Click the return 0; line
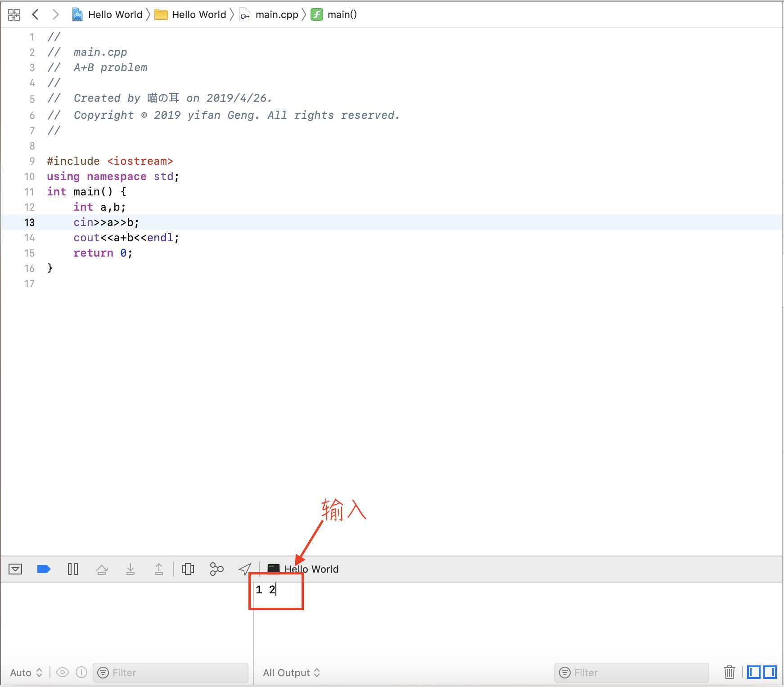Viewport: 784px width, 687px height. tap(103, 253)
